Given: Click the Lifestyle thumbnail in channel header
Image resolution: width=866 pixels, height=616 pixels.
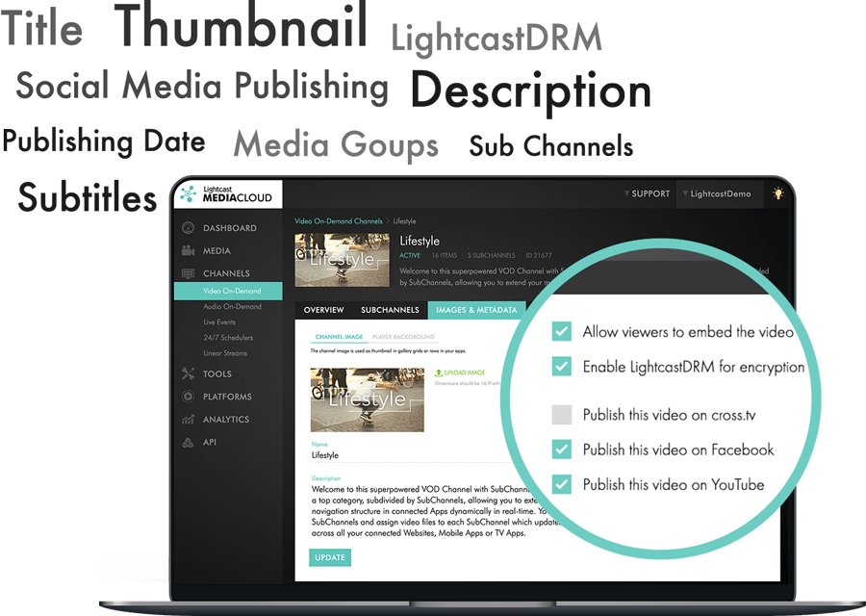Looking at the screenshot, I should coord(343,260).
